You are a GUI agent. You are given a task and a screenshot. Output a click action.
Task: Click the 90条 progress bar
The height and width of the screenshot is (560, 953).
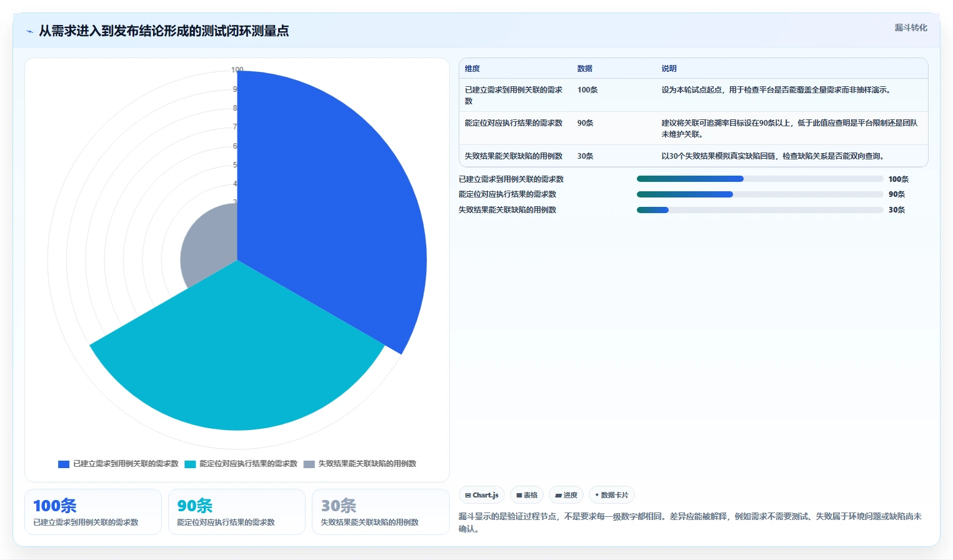760,194
